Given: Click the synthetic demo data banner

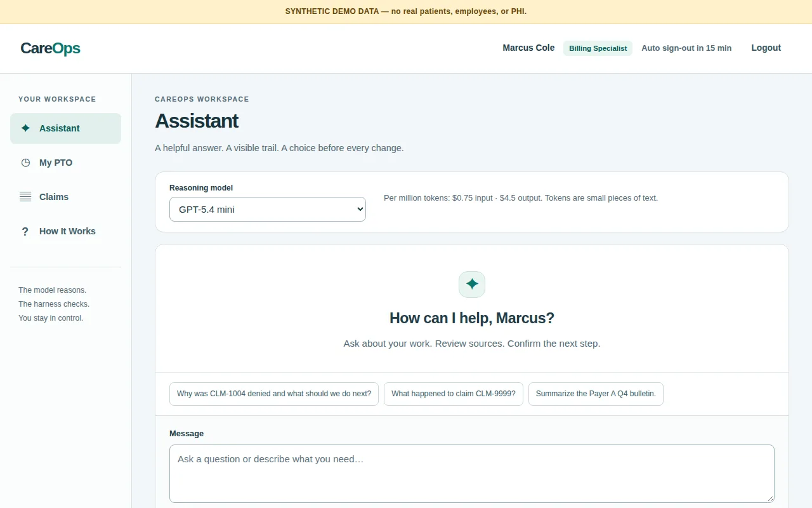Looking at the screenshot, I should [x=406, y=11].
